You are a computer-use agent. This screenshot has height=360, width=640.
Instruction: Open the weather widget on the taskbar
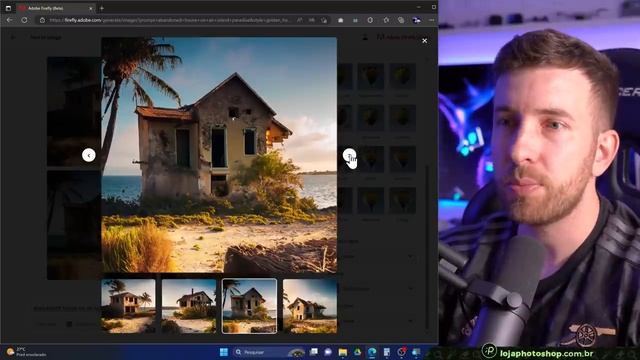click(x=25, y=352)
